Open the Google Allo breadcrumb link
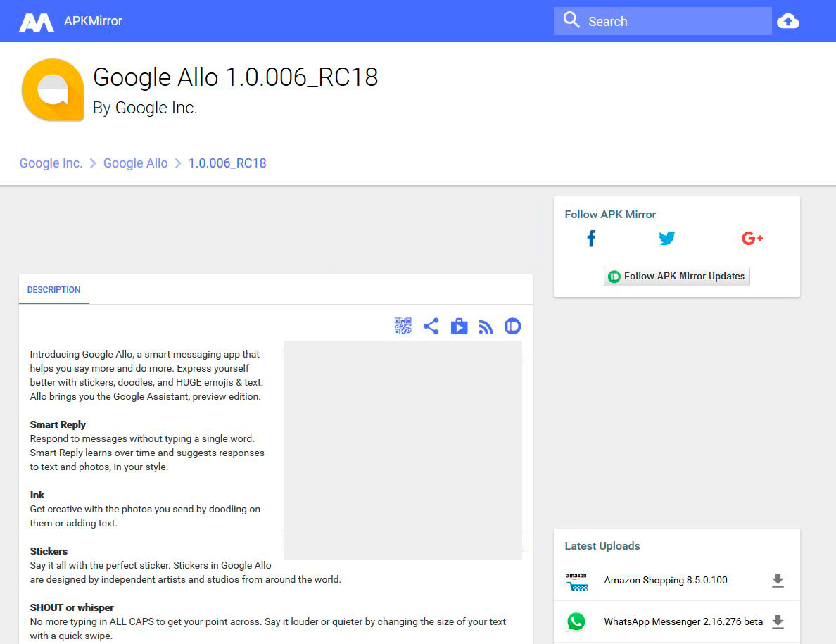 pos(135,163)
